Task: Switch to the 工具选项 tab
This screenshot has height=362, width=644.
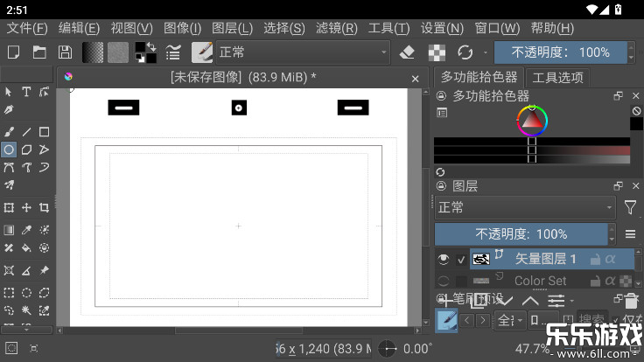Action: tap(557, 77)
